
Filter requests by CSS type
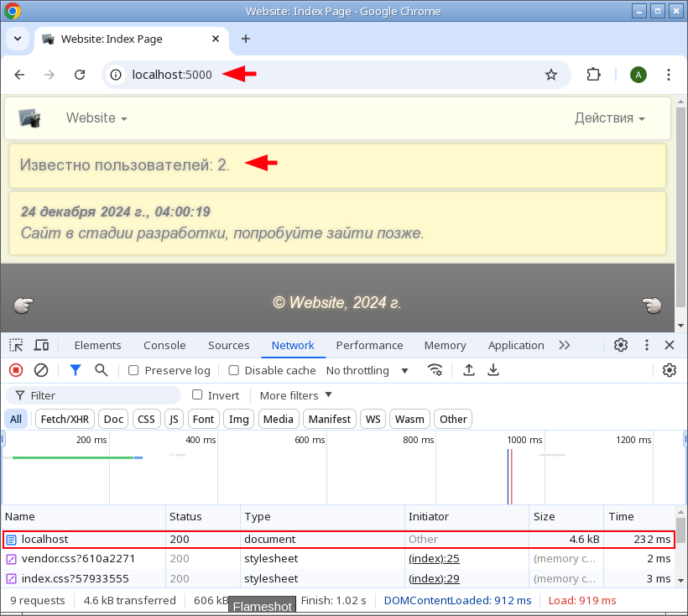(146, 419)
